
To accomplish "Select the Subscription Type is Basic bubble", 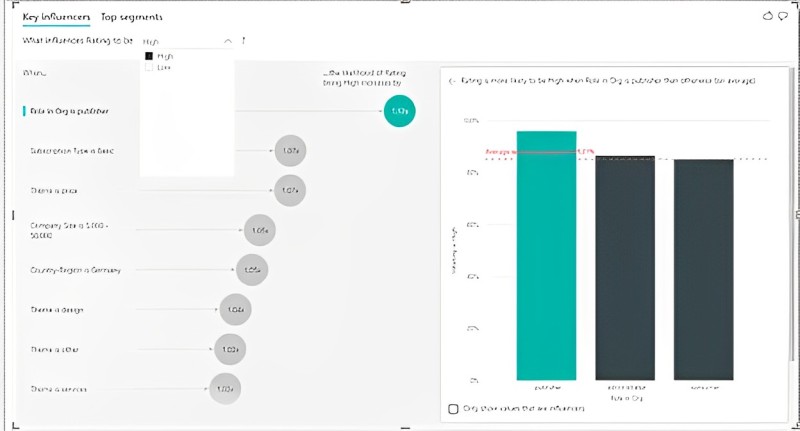I will click(290, 150).
